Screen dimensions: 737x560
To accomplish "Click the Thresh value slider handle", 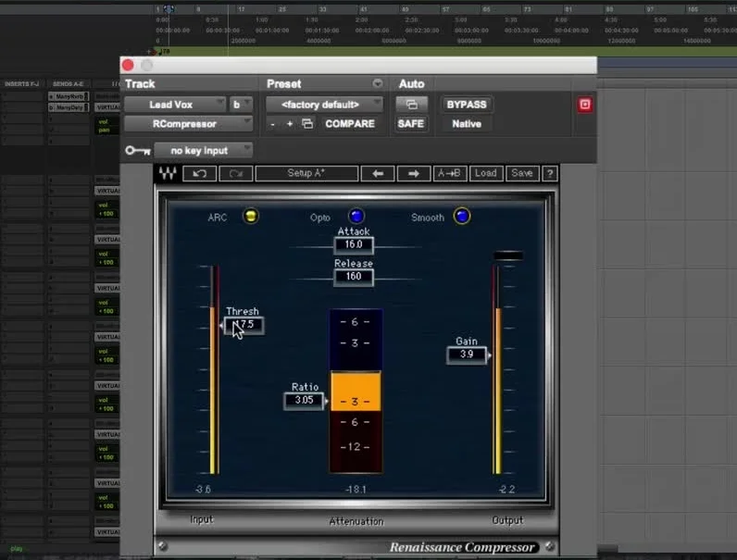I will (x=244, y=325).
